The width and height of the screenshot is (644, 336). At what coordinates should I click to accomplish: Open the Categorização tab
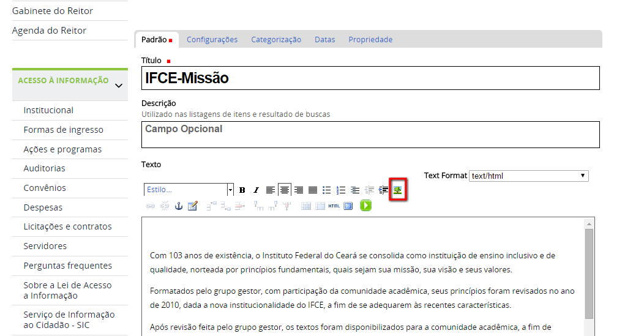pos(276,39)
